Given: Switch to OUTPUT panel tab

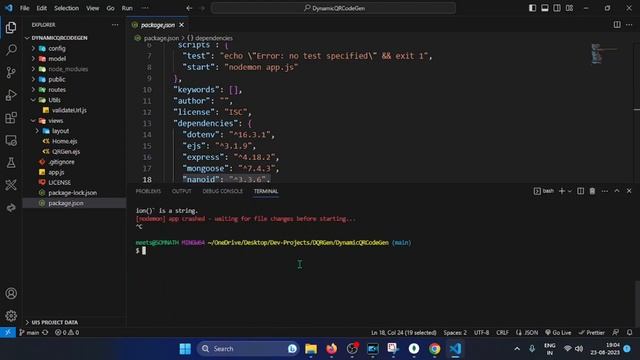Looking at the screenshot, I should point(182,191).
